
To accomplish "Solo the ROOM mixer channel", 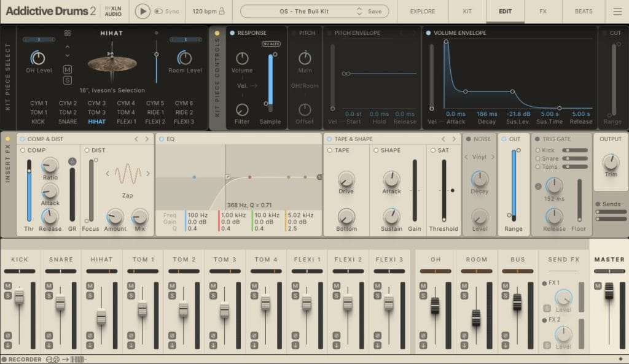I will click(464, 295).
